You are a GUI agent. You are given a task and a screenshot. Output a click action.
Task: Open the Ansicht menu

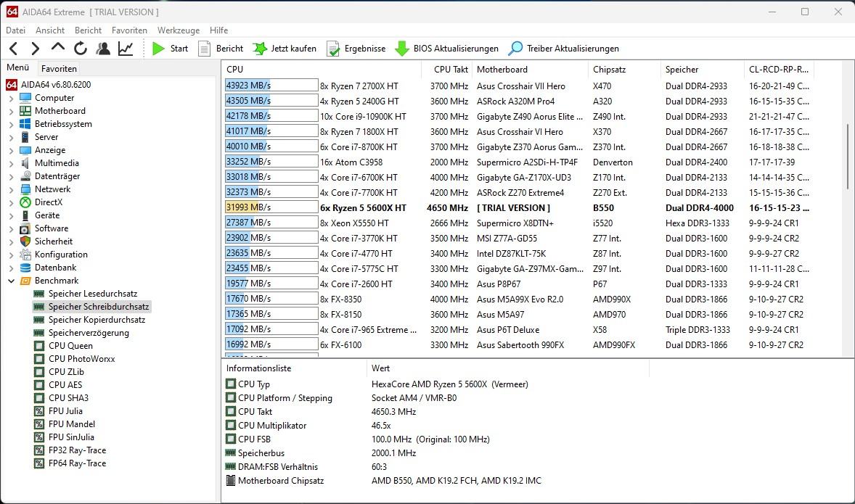pyautogui.click(x=50, y=30)
